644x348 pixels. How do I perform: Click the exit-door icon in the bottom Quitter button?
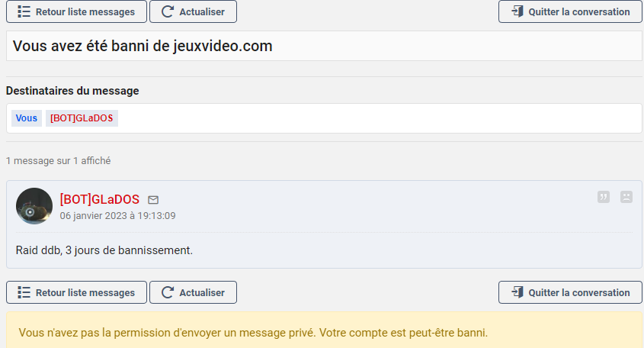pyautogui.click(x=517, y=293)
